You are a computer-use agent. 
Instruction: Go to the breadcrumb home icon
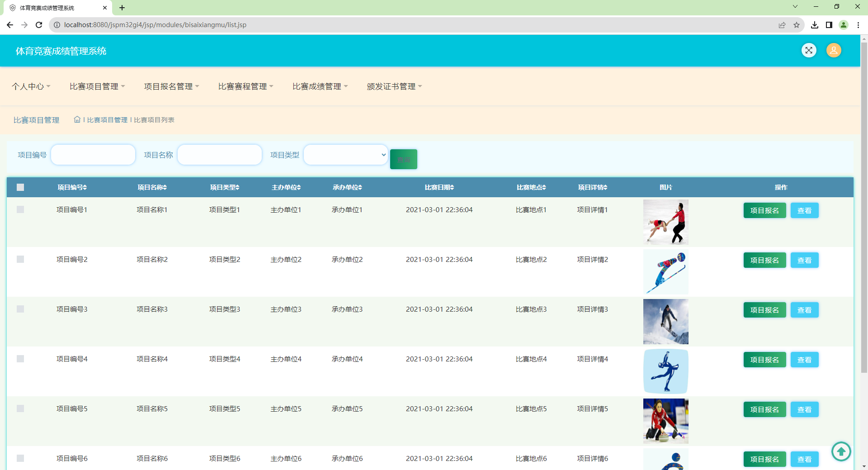click(77, 119)
